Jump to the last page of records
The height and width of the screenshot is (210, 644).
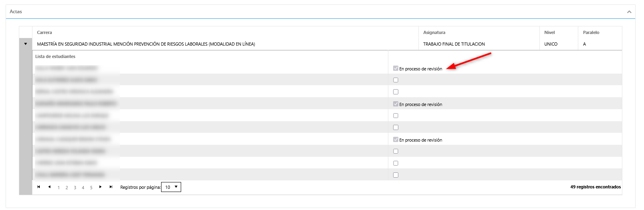[x=111, y=187]
